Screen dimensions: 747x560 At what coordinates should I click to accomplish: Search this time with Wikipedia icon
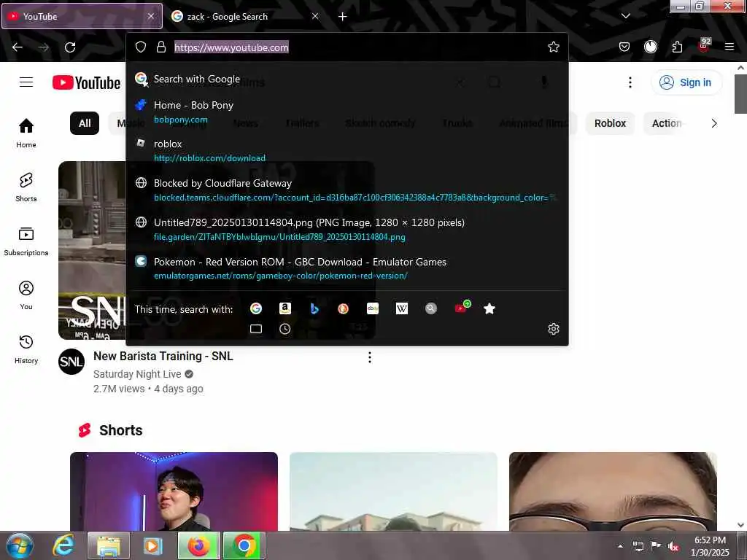402,308
